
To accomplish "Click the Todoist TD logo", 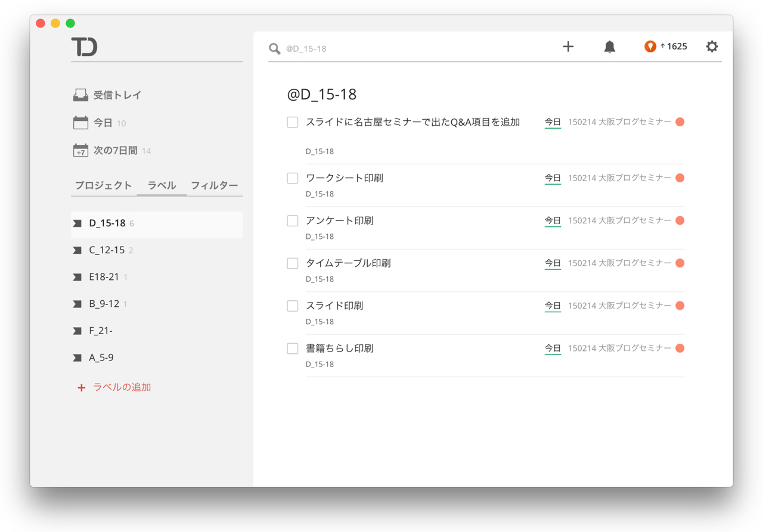I will coord(84,46).
